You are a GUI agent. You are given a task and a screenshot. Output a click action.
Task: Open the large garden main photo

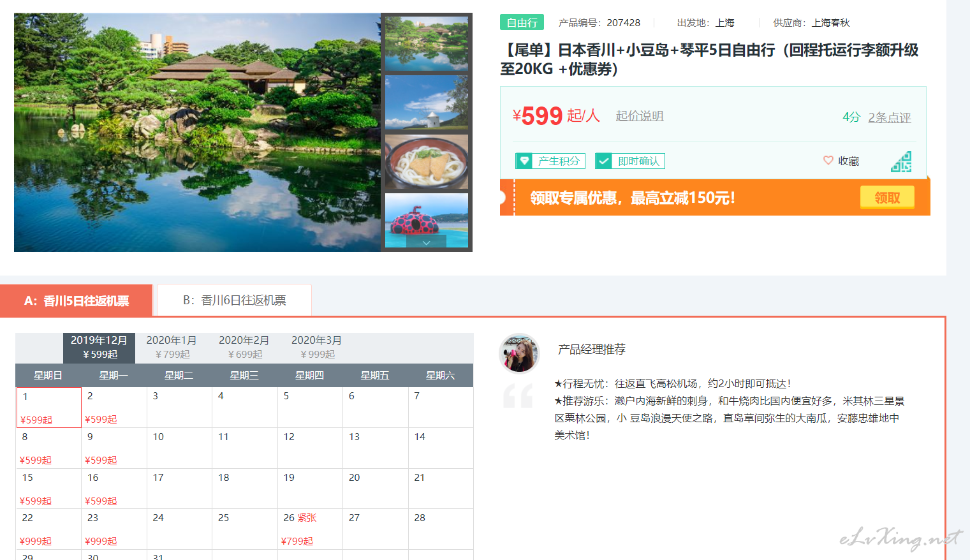tap(198, 133)
